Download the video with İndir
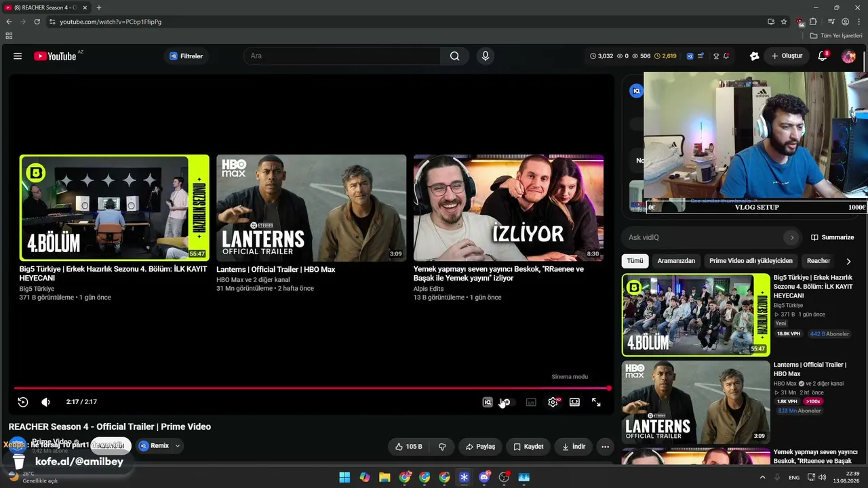Image resolution: width=868 pixels, height=488 pixels. coord(574,447)
